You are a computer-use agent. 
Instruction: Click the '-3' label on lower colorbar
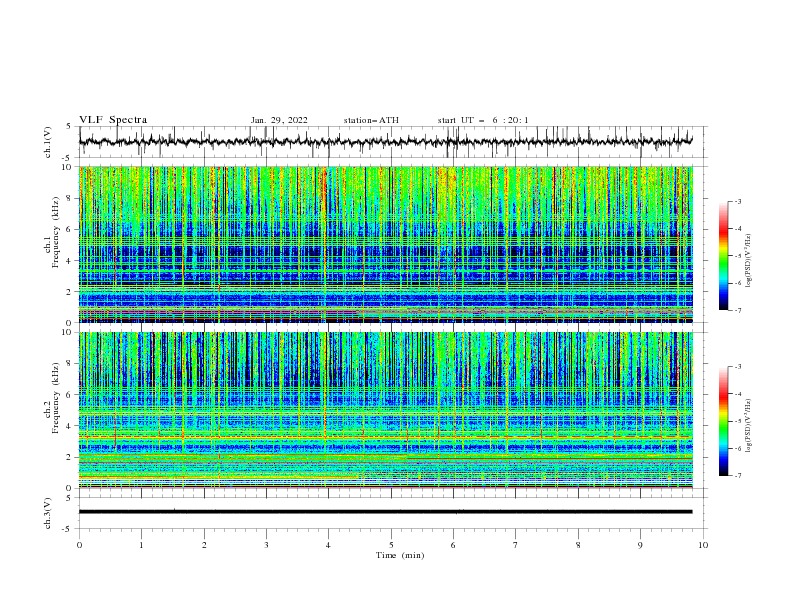[x=737, y=367]
